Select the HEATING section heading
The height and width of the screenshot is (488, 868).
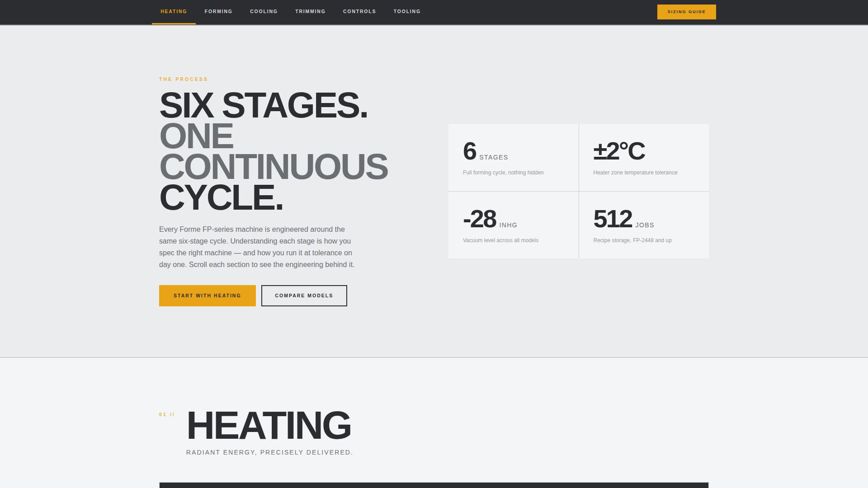(x=269, y=424)
